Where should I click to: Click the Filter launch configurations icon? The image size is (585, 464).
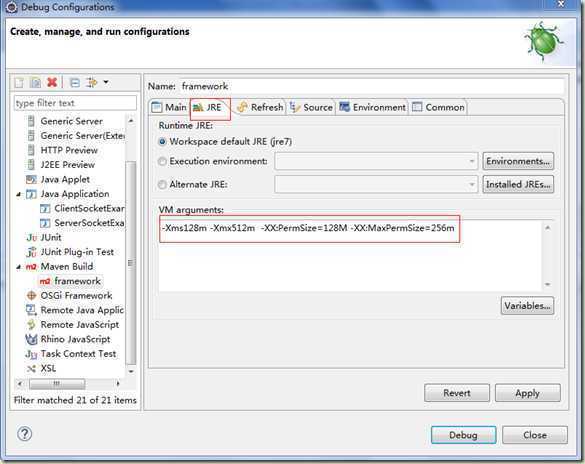click(x=91, y=82)
